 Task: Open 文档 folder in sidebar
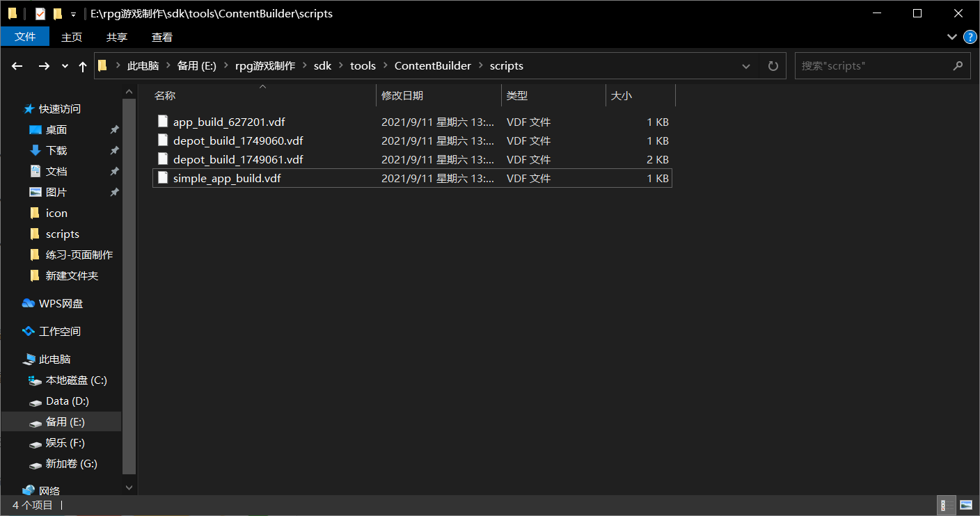click(x=56, y=172)
